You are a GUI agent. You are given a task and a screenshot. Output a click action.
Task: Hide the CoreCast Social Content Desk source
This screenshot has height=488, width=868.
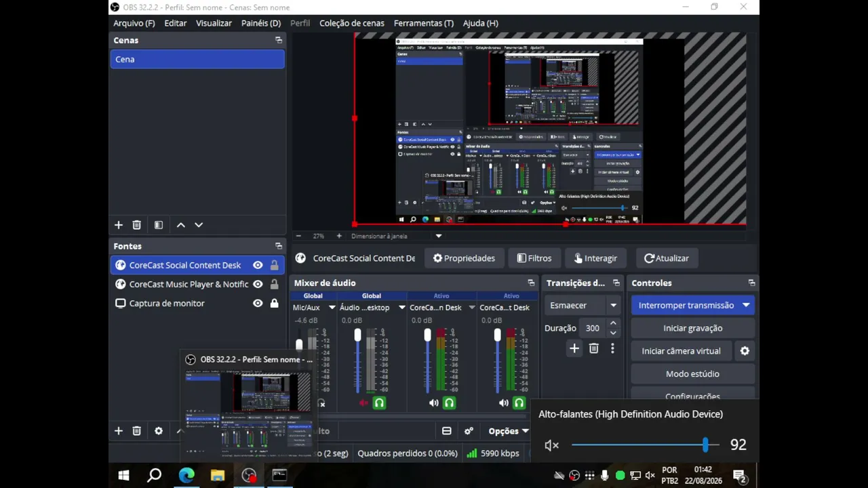[258, 266]
